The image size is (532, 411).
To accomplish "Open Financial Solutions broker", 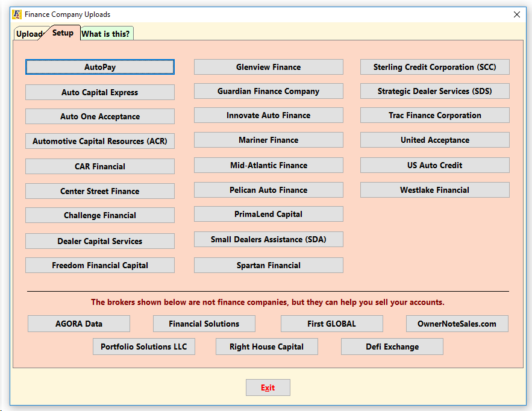I will [204, 324].
